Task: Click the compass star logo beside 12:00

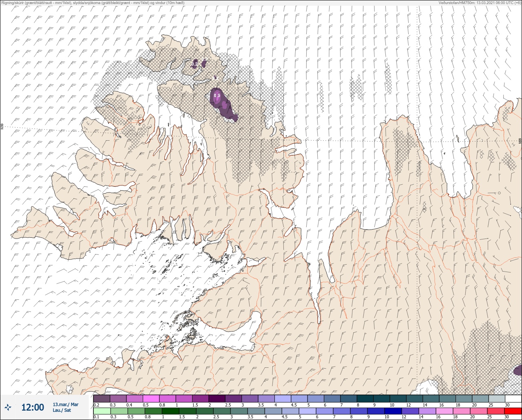Action: coord(8,407)
